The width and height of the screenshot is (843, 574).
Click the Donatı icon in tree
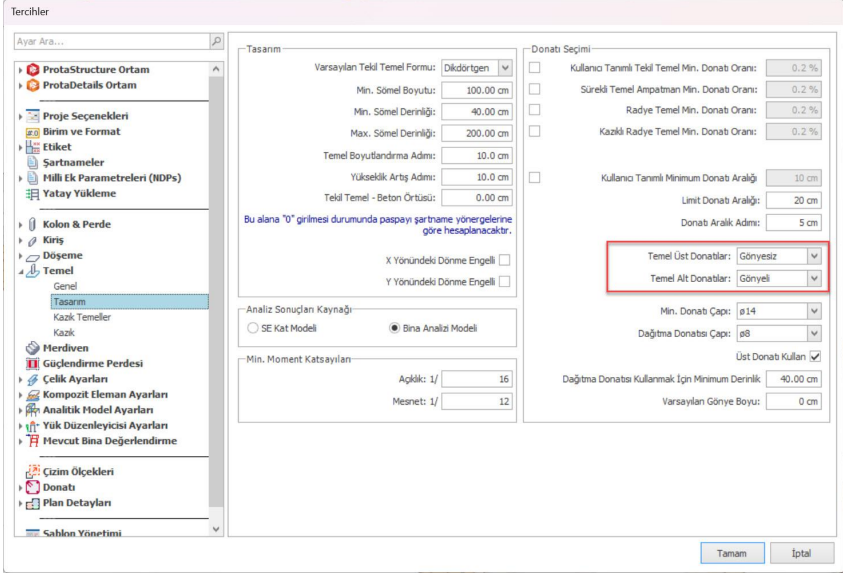click(33, 487)
